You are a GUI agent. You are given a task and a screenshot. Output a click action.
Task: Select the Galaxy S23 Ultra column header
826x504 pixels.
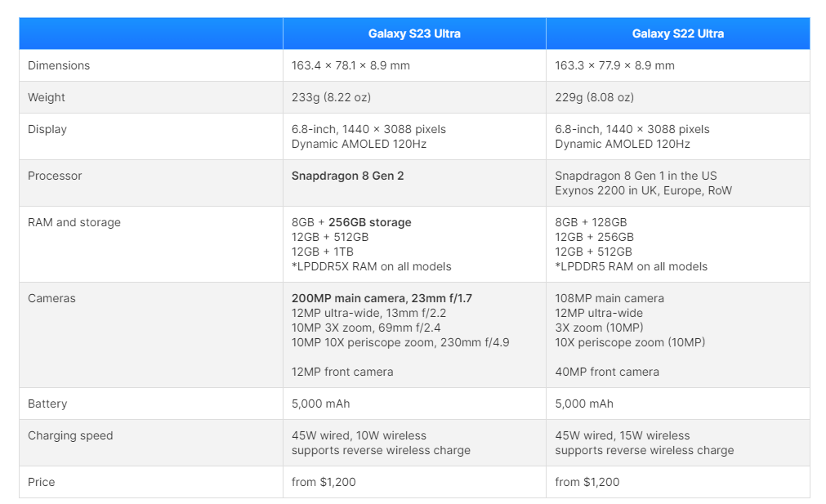pos(413,33)
